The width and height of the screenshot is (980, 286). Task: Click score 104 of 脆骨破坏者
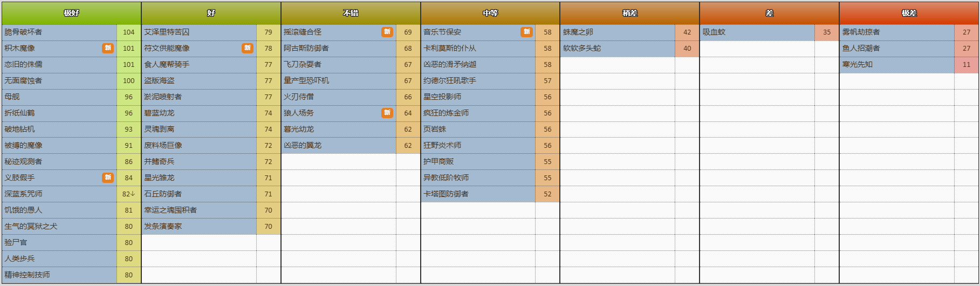pos(128,32)
